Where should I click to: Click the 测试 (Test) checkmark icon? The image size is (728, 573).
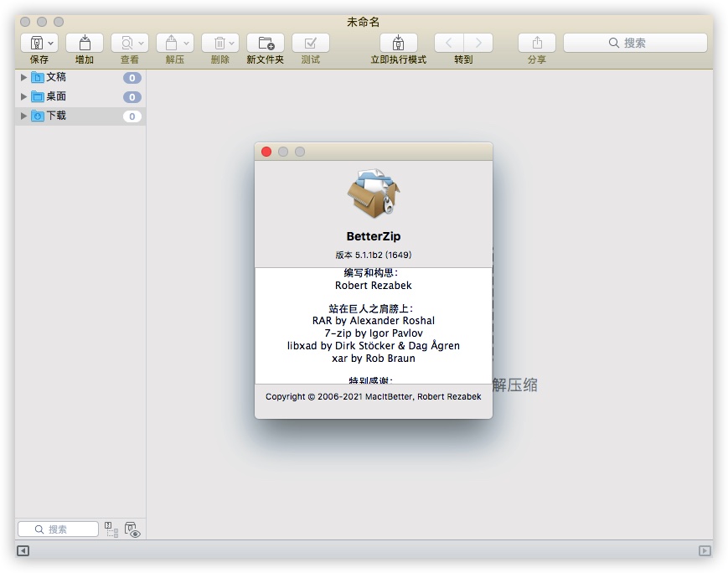tap(311, 43)
